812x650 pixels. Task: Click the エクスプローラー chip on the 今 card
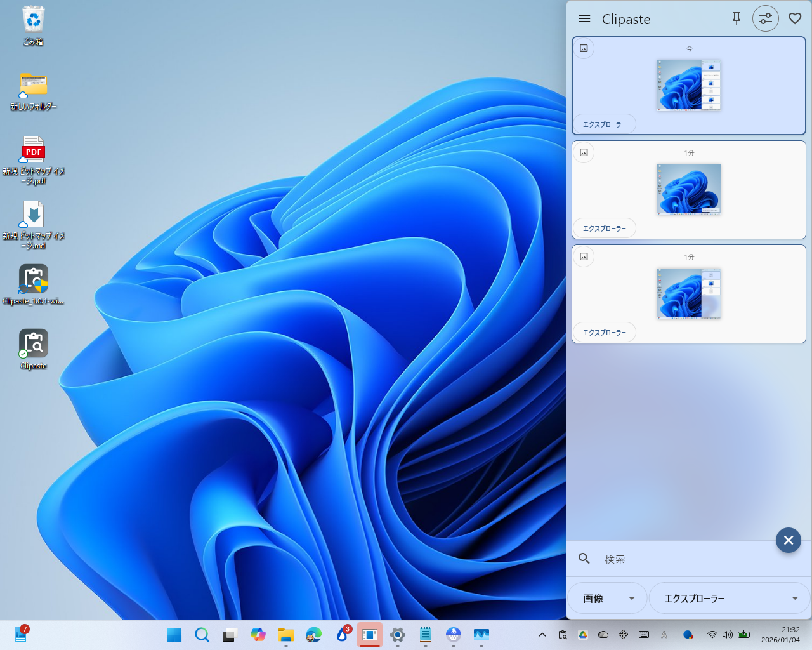click(x=605, y=124)
